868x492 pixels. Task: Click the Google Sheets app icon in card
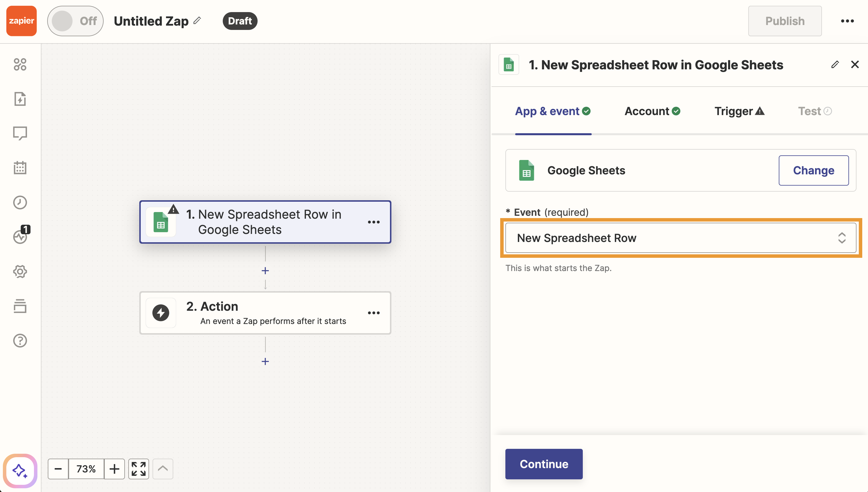526,170
